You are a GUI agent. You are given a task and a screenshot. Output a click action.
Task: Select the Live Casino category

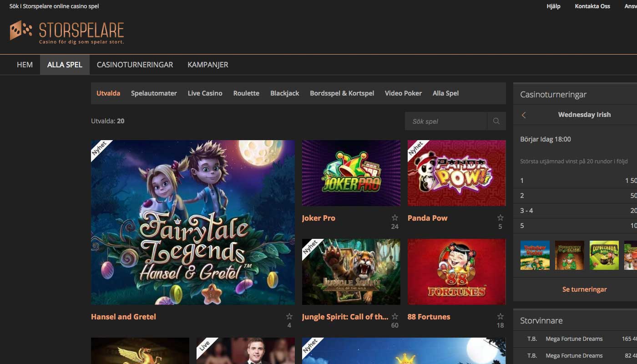(x=205, y=93)
